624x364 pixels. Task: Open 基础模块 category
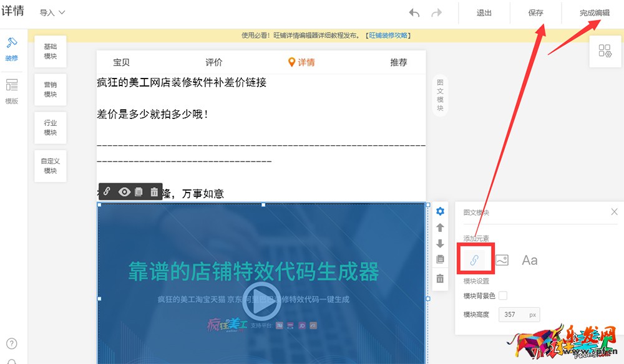click(x=50, y=51)
